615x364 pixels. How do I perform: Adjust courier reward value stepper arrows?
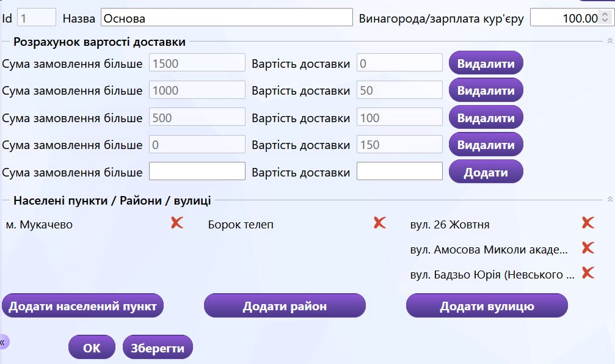point(605,17)
